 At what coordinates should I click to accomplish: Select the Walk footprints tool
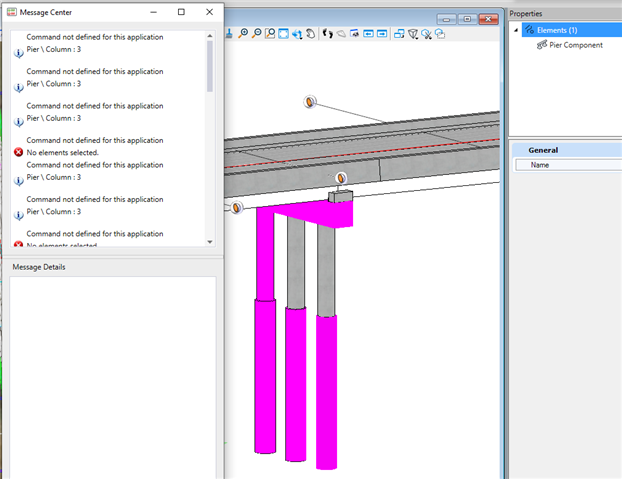[x=327, y=34]
